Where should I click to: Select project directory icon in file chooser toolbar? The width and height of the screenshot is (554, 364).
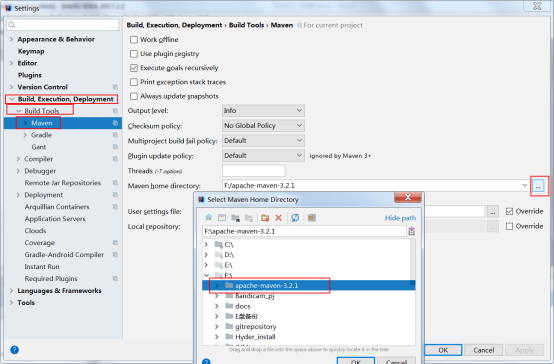[x=235, y=217]
